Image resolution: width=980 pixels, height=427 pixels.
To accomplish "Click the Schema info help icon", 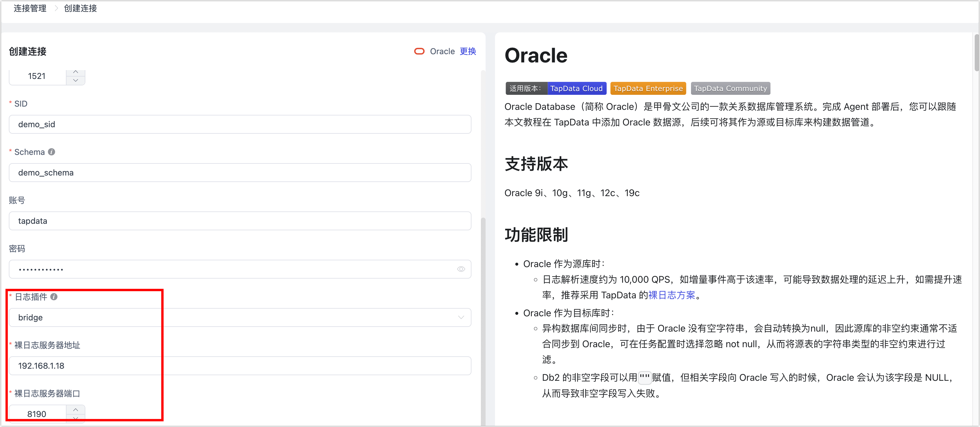I will coord(52,152).
